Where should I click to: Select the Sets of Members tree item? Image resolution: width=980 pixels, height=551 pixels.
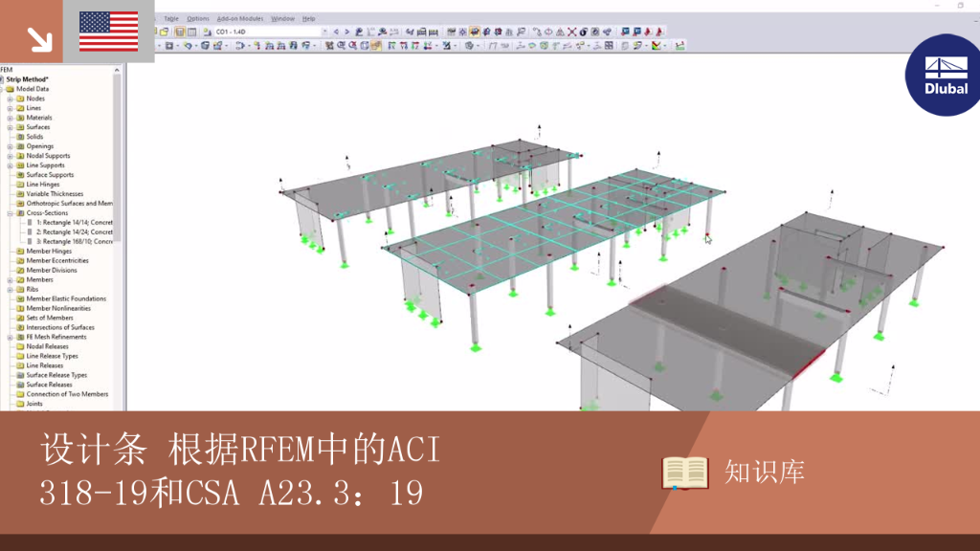coord(50,318)
